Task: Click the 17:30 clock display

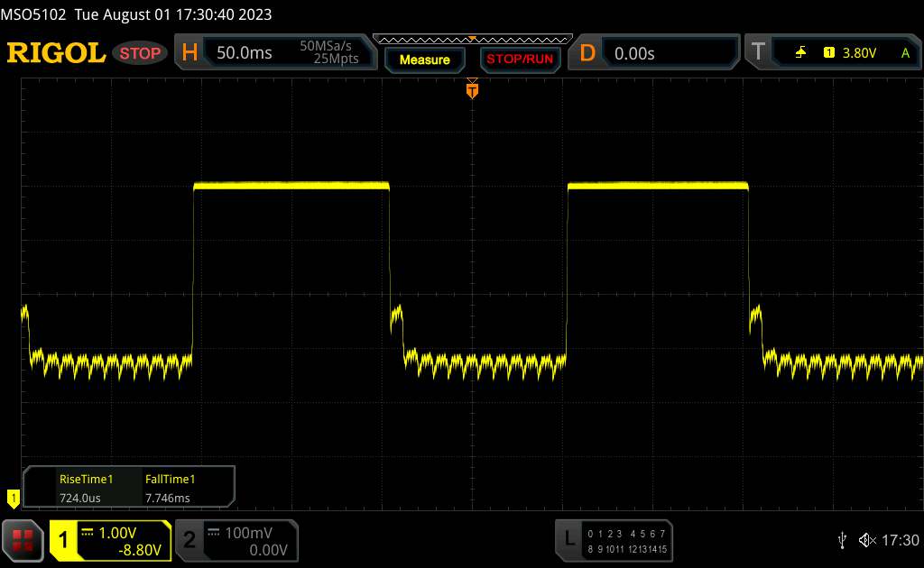Action: (900, 540)
